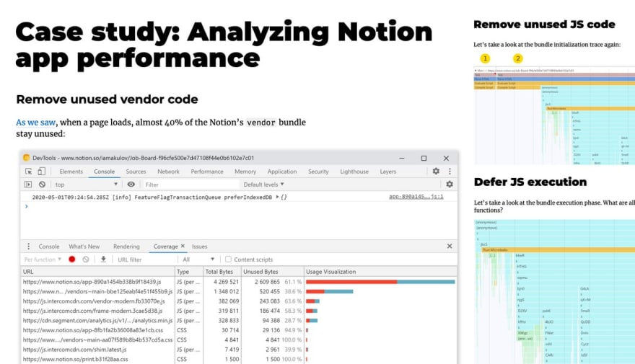Select the cdn.segment.com analytics.min.js row
635x364 pixels.
click(x=239, y=320)
